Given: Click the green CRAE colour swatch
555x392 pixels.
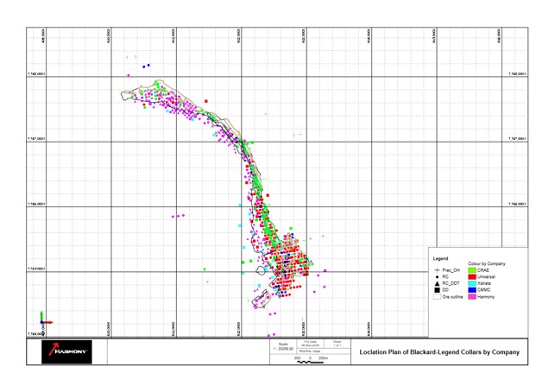Looking at the screenshot, I should pos(472,270).
